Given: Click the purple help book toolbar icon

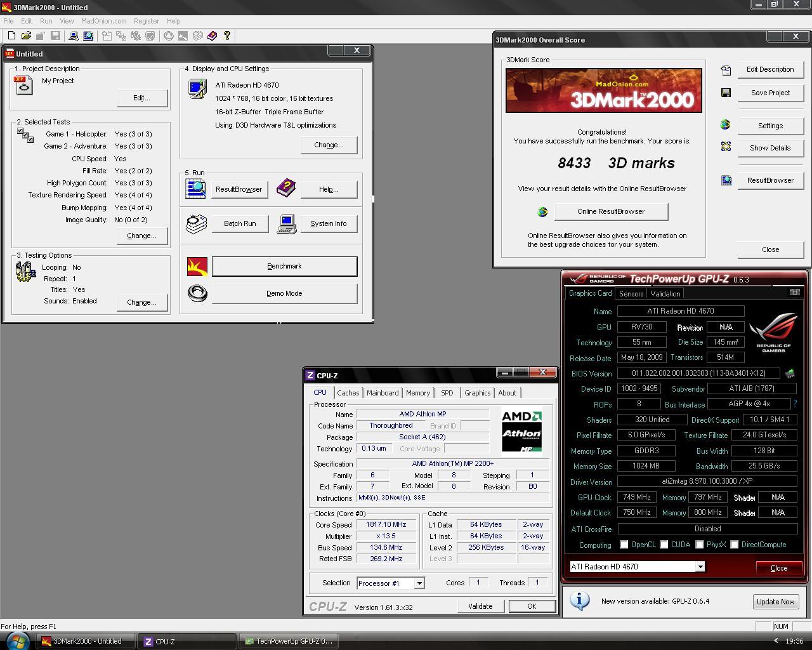Looking at the screenshot, I should [x=212, y=36].
